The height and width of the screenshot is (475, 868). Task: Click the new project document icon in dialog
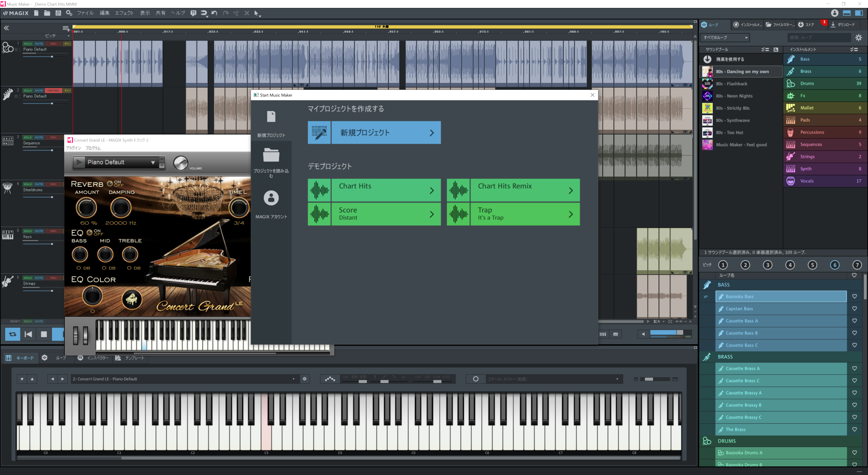tap(271, 117)
